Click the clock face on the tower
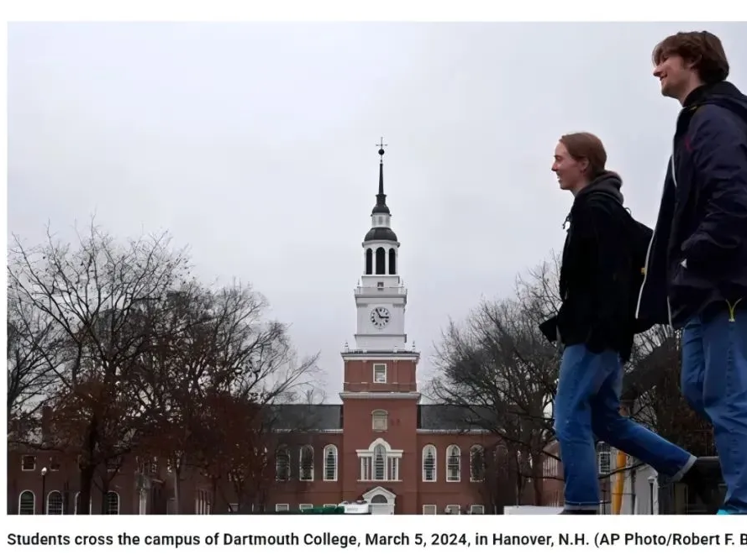The width and height of the screenshot is (747, 560). 380,317
